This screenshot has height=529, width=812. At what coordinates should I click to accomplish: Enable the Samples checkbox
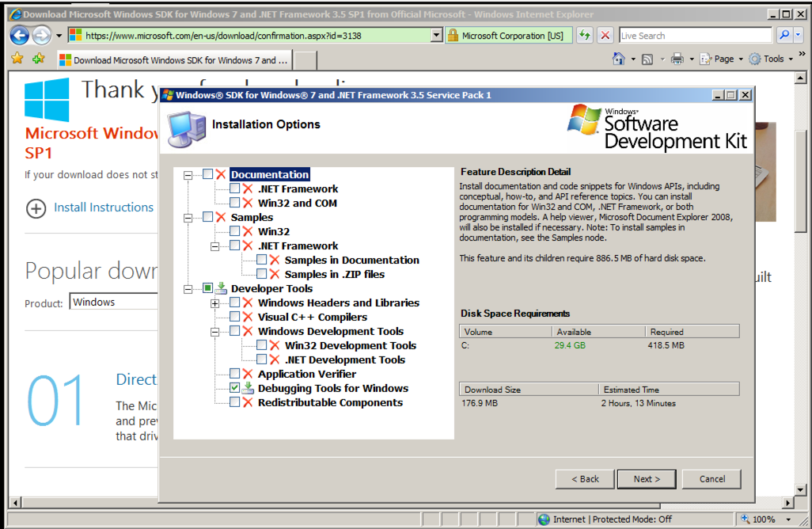207,217
